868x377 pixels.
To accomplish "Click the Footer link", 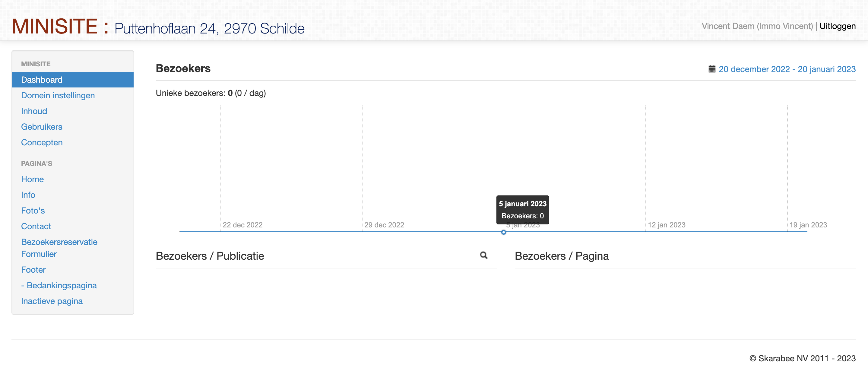I will [x=33, y=270].
